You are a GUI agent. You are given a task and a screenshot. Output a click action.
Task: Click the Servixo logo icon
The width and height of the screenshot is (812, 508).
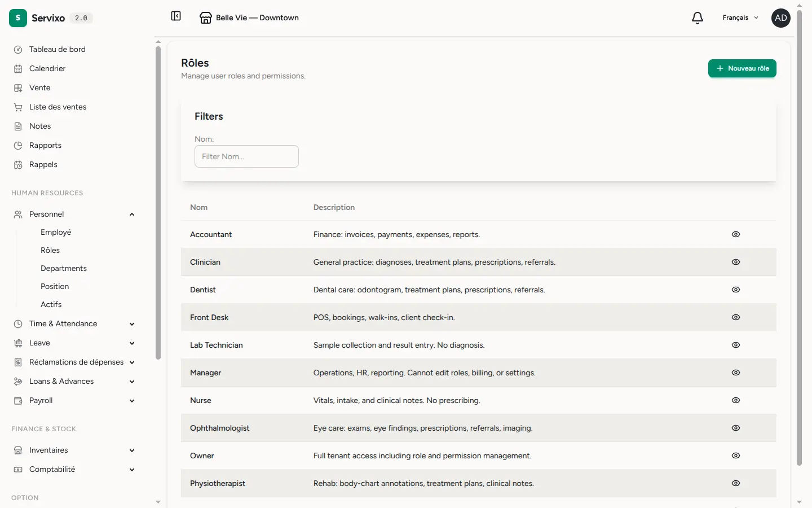click(x=18, y=18)
